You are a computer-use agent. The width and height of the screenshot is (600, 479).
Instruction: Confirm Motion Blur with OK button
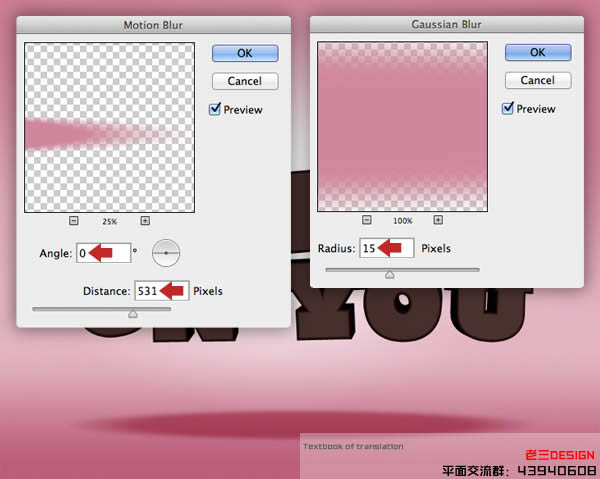pyautogui.click(x=245, y=53)
